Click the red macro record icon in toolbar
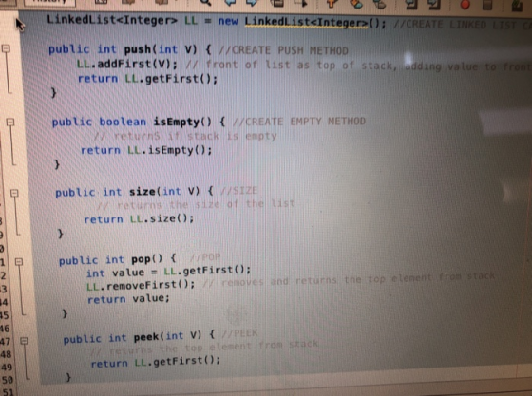The width and height of the screenshot is (532, 396). click(x=465, y=4)
